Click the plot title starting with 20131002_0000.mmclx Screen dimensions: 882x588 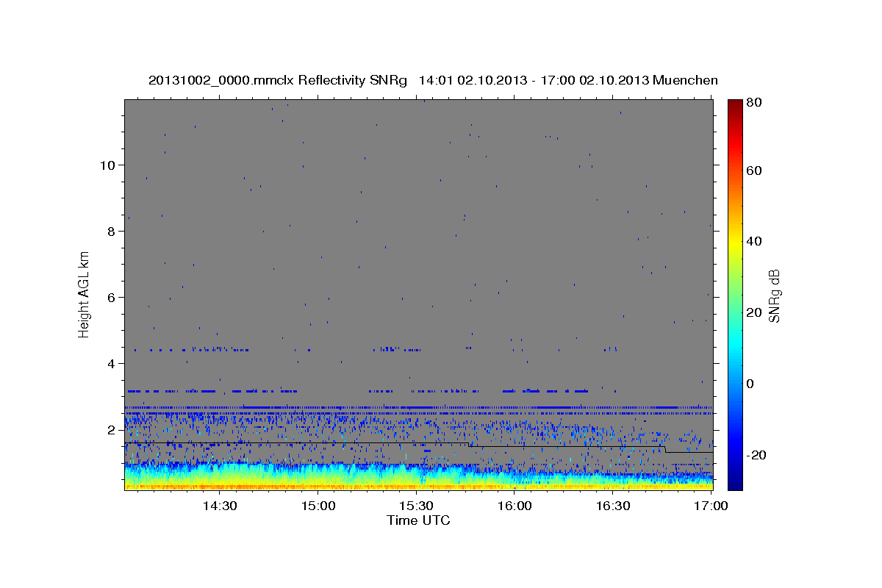pos(433,80)
